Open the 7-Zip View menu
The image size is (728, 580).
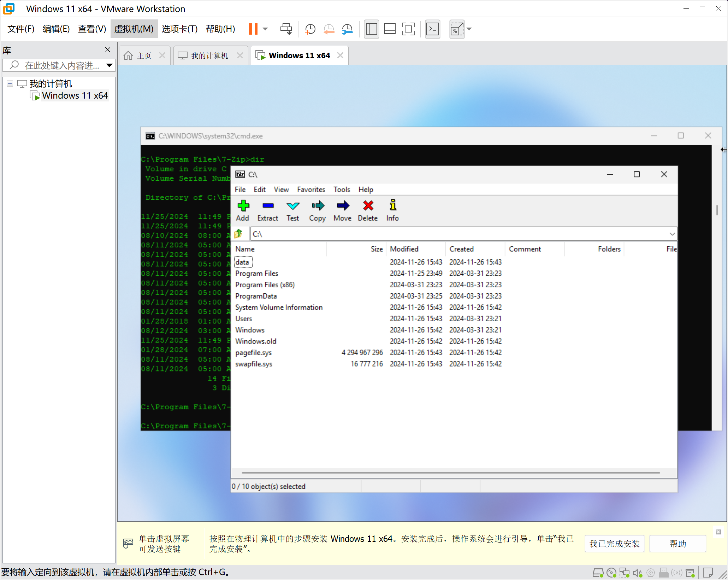281,189
